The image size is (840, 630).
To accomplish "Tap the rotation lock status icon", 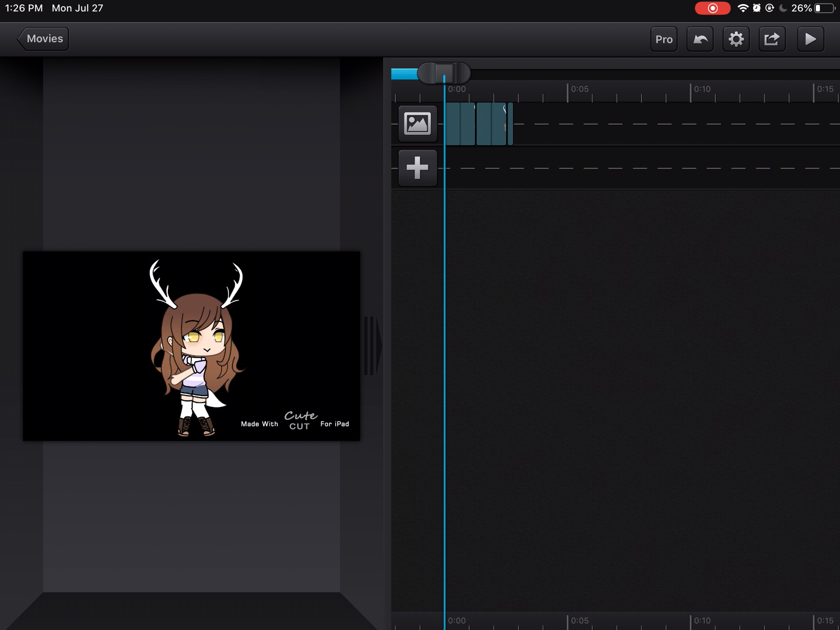I will click(770, 8).
